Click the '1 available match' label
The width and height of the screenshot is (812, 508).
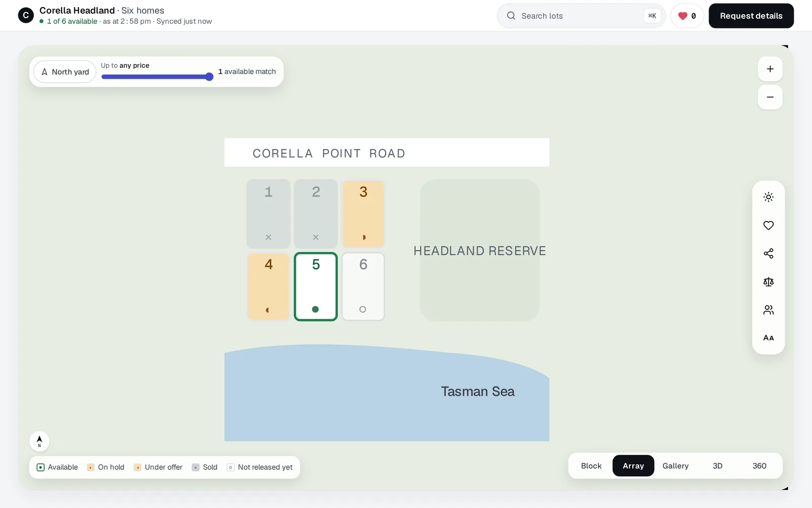247,72
